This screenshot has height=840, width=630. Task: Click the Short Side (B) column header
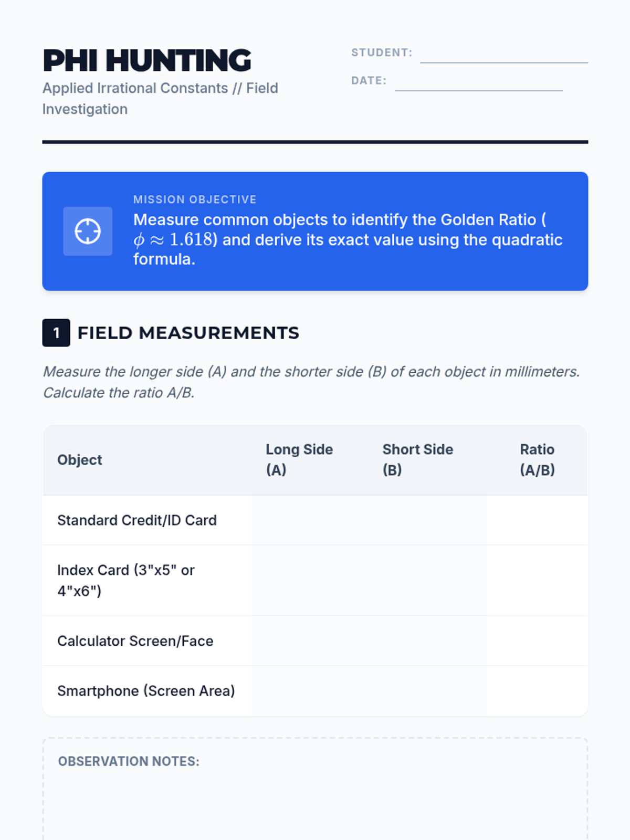coord(417,459)
